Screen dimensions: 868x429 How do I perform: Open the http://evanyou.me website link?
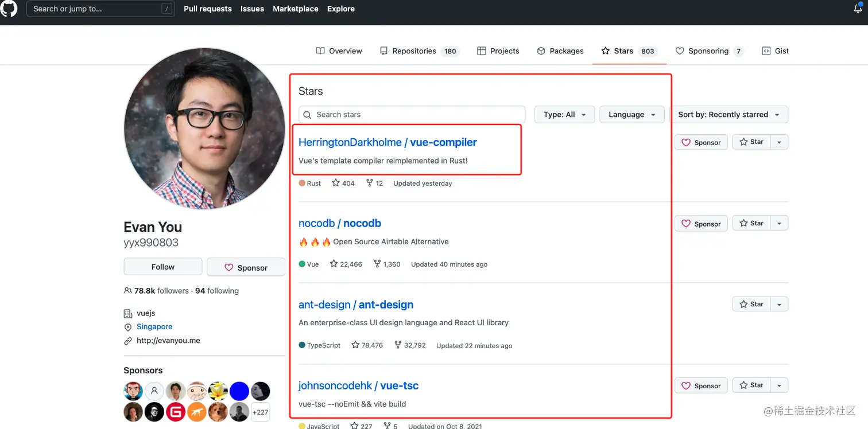pyautogui.click(x=168, y=340)
